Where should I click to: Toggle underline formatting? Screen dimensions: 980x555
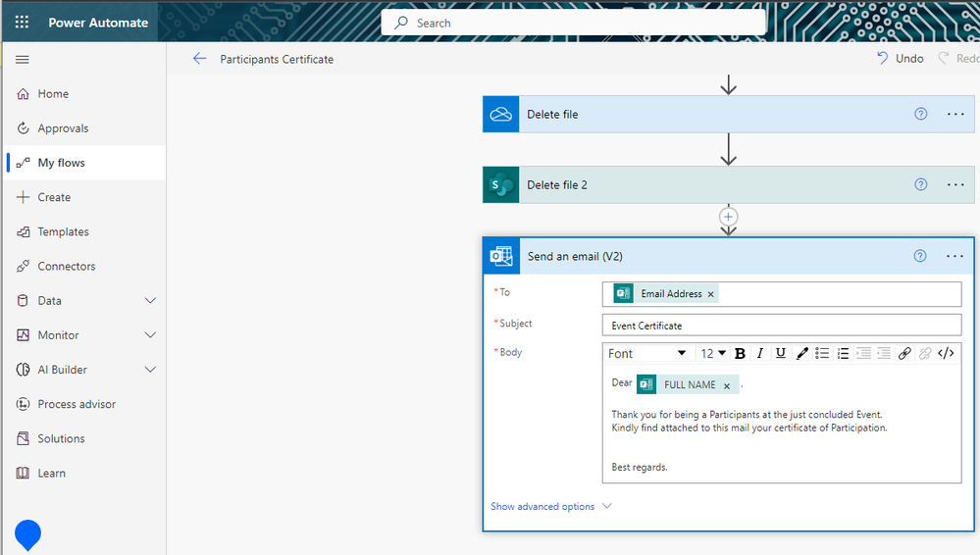(x=781, y=354)
